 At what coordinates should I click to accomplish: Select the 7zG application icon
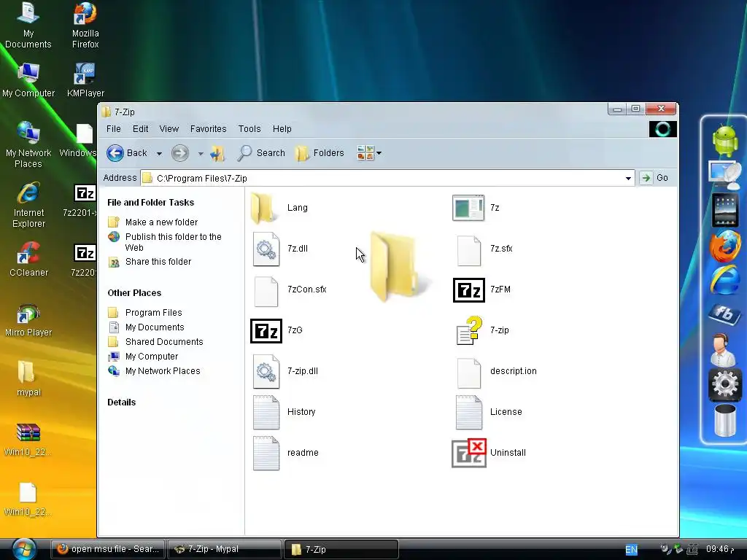(266, 331)
